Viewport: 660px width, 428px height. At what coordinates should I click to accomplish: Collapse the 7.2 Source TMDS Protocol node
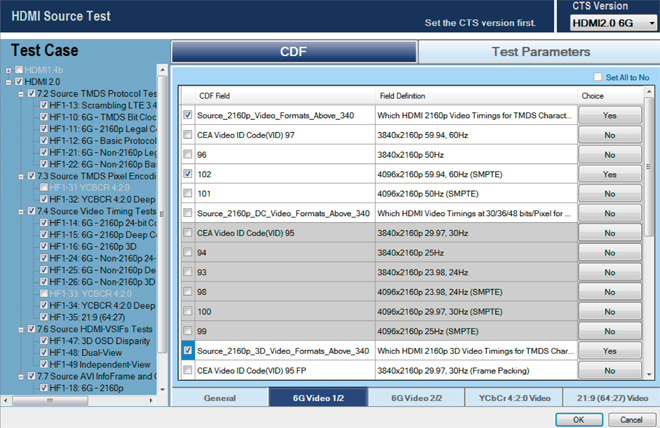(21, 94)
